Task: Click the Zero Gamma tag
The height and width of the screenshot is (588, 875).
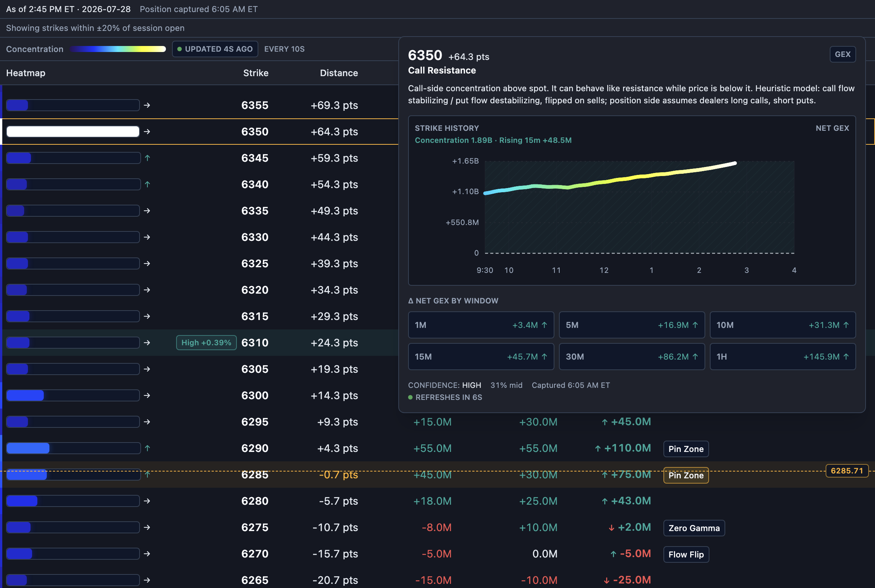Action: coord(694,528)
